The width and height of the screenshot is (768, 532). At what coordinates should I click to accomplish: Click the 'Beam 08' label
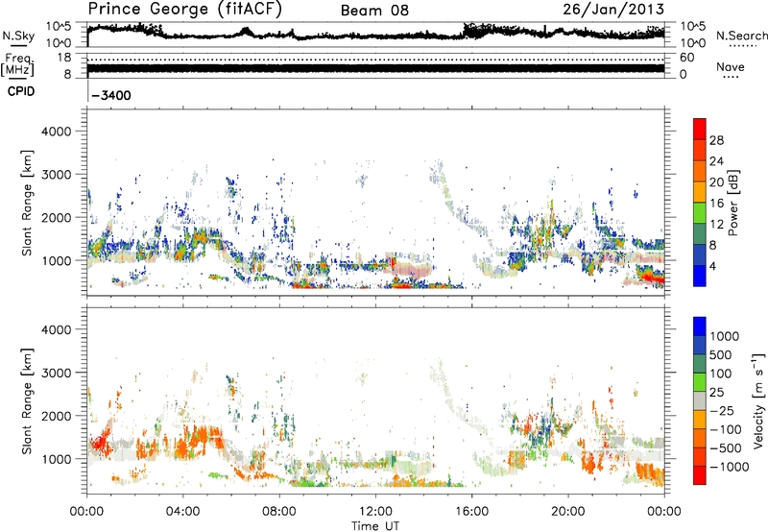(374, 11)
